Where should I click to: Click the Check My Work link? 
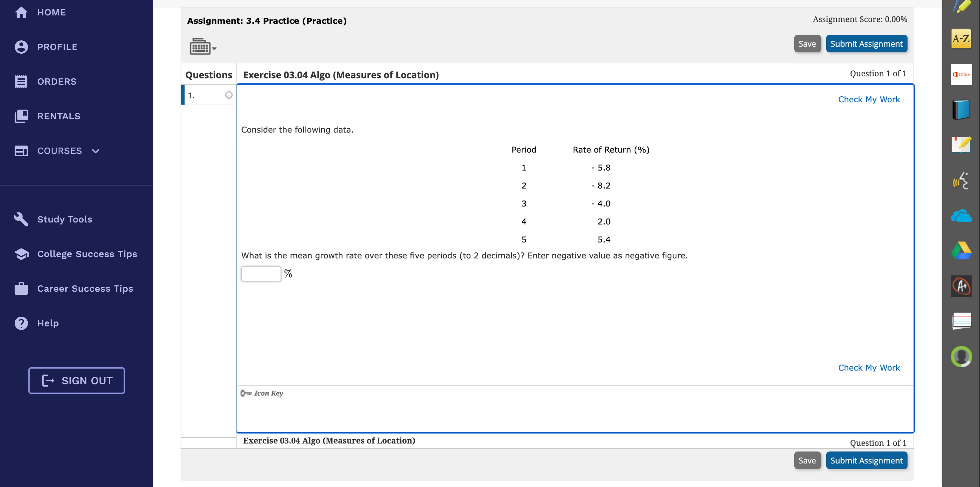coord(869,99)
